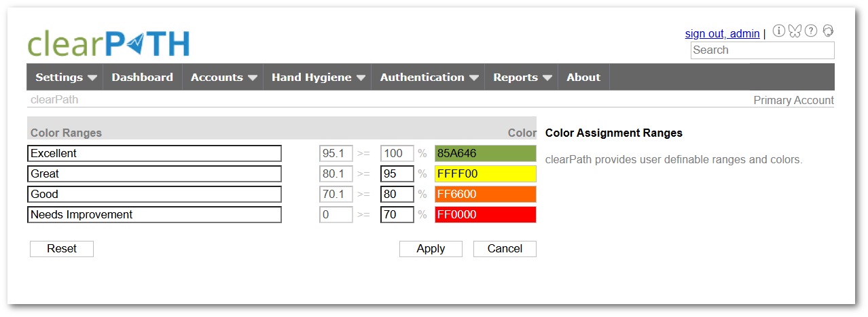868x317 pixels.
Task: Click the Great lower limit field 80.1
Action: pos(336,173)
